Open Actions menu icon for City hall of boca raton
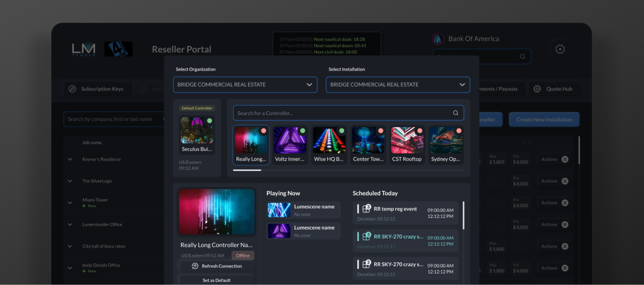 tap(565, 246)
